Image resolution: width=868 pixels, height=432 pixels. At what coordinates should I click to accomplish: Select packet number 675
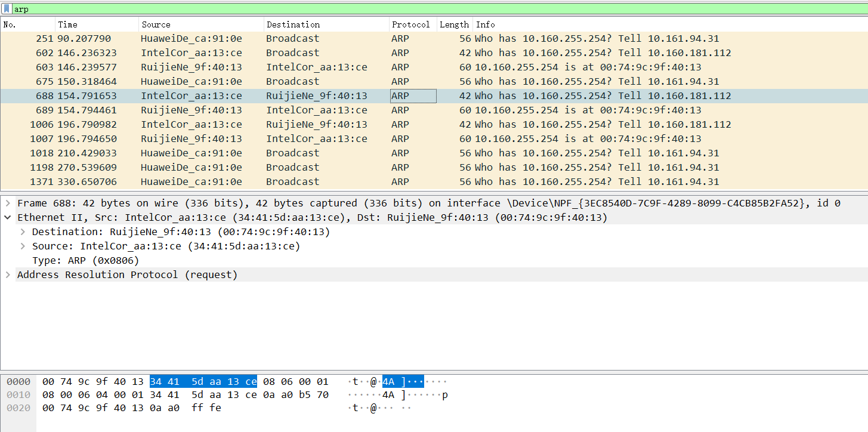point(434,82)
